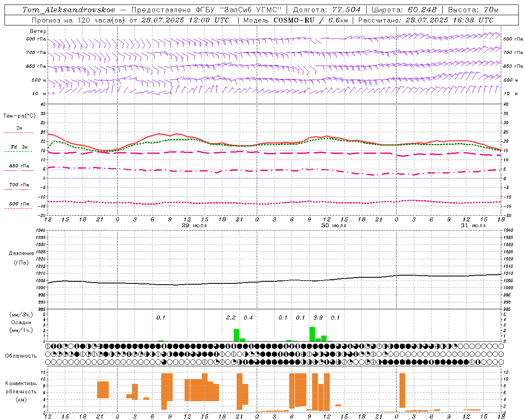Image resolution: width=525 pixels, height=420 pixels.
Task: Select the forecast start 28.07.2025 12:00 UTC
Action: [185, 20]
